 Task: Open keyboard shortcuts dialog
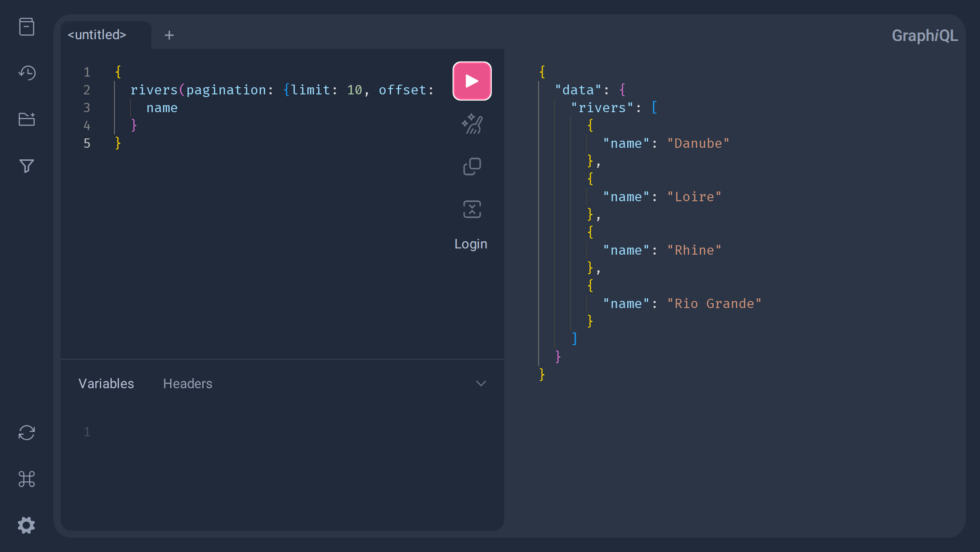(x=27, y=479)
